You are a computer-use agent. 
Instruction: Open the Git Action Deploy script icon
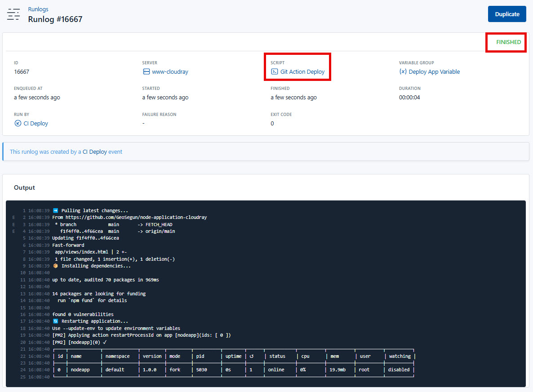tap(275, 71)
